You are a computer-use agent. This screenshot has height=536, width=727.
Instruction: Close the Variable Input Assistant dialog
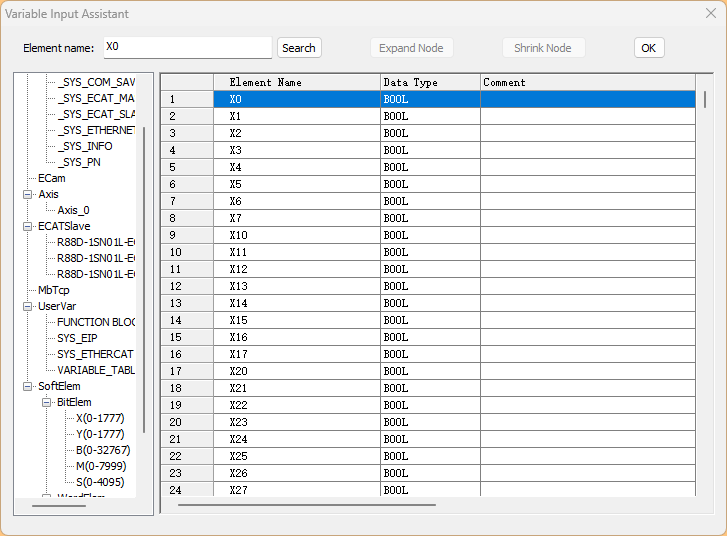point(711,13)
